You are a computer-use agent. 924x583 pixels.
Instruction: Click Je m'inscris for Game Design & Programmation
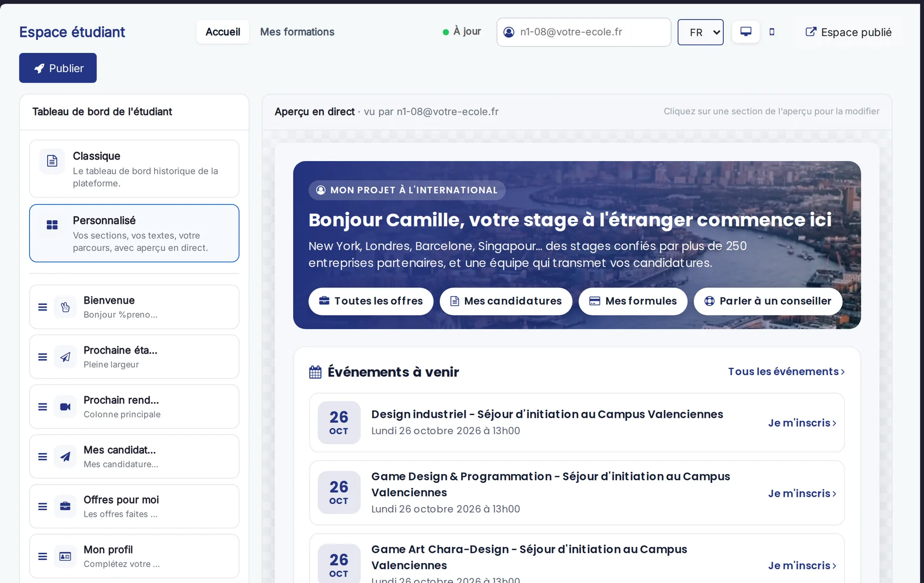tap(802, 493)
